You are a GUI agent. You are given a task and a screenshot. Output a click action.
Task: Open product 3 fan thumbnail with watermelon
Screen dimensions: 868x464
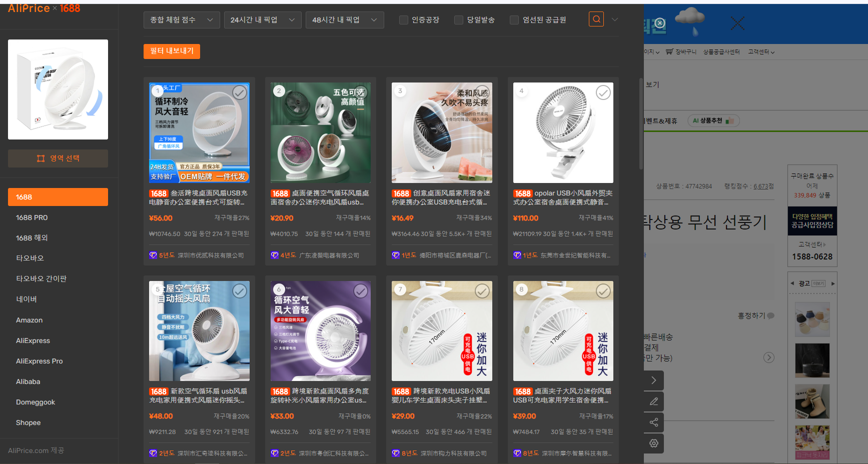442,132
